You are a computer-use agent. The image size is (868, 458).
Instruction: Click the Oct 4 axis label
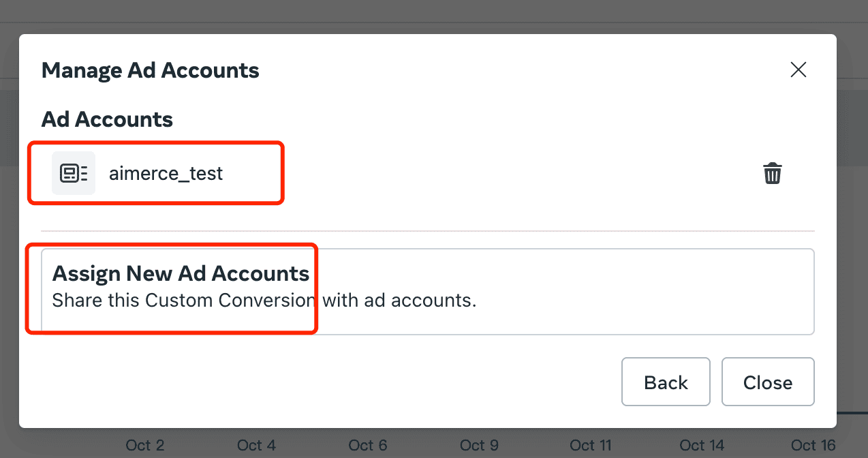[256, 445]
